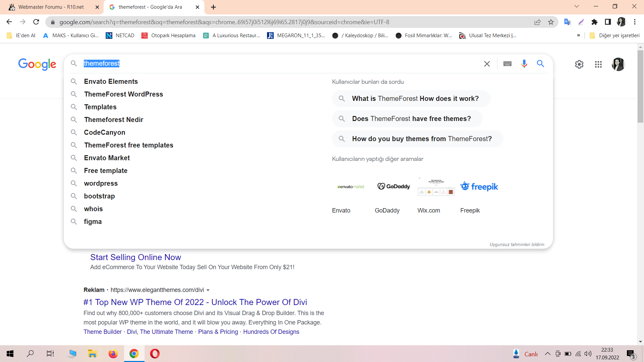Screen dimensions: 644x362
Task: Open Opera browser from taskbar
Action: (155, 354)
